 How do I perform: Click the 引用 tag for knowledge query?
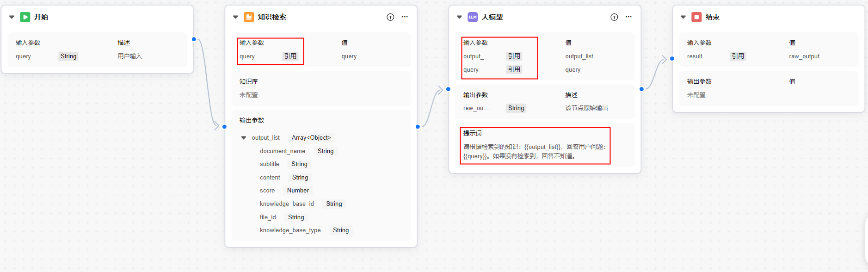[290, 56]
